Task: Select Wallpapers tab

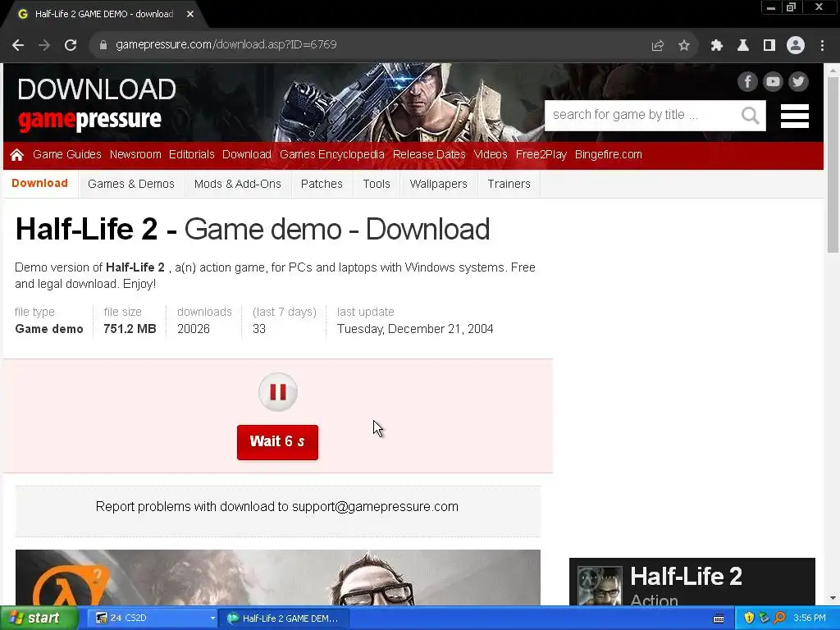Action: pyautogui.click(x=438, y=184)
